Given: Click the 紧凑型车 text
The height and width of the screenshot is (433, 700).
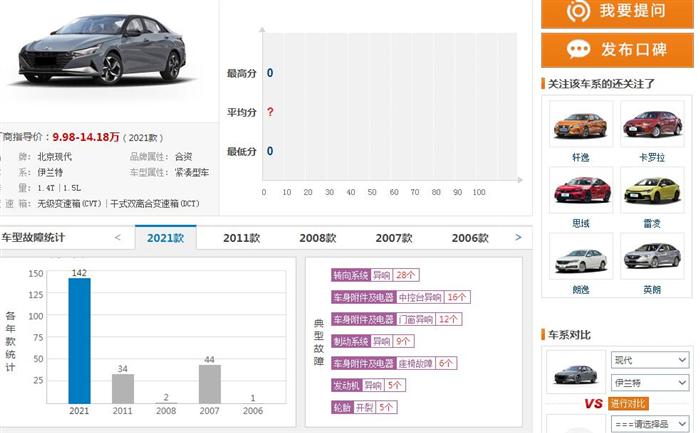Looking at the screenshot, I should (x=192, y=172).
